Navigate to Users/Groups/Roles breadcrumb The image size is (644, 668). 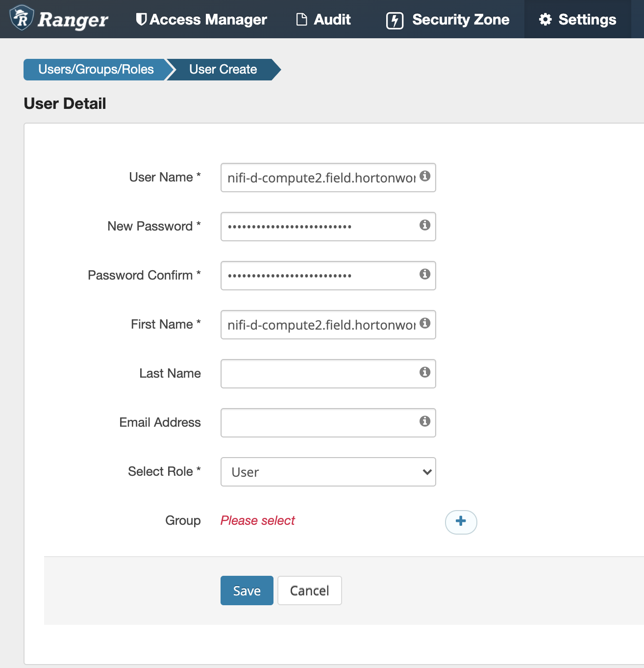point(96,70)
